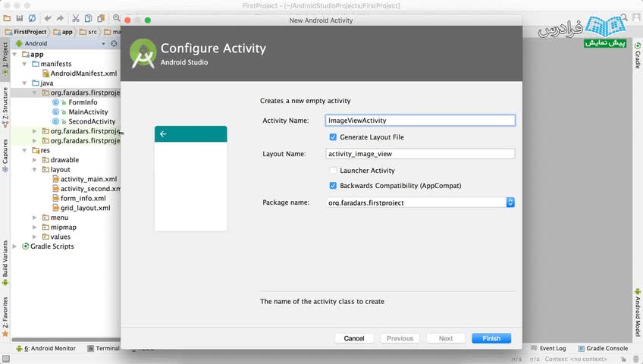Click the project panel horizontal scrollbar
Viewport: 643px width, 364px height.
pyautogui.click(x=66, y=340)
